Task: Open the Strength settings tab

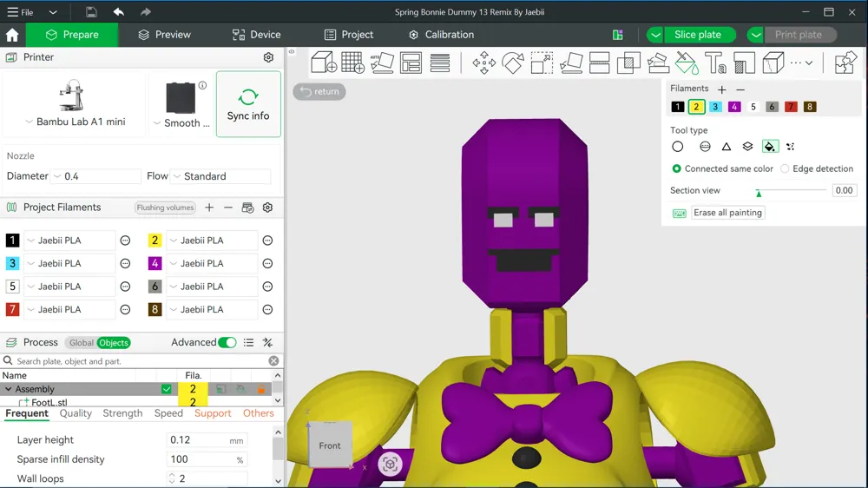Action: (122, 413)
